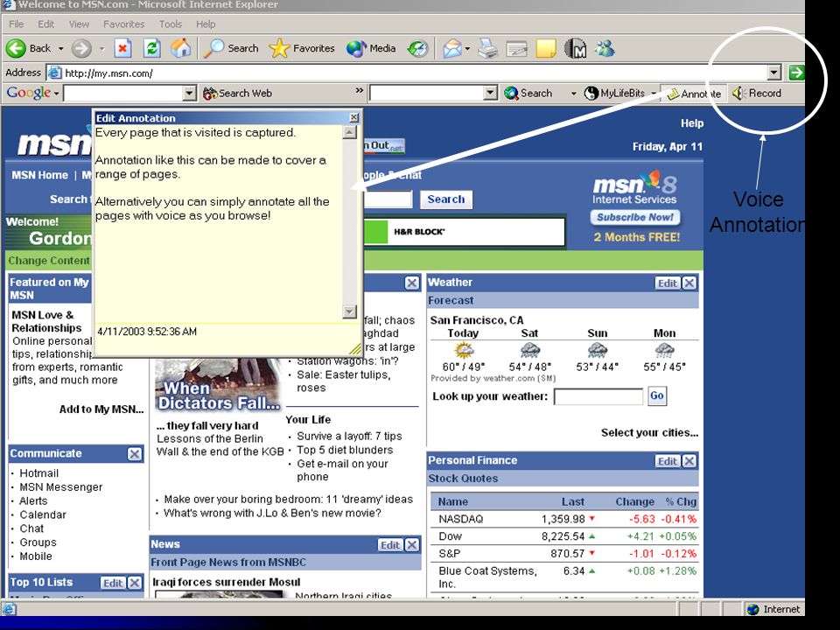Open History clock icon
840x630 pixels.
(x=418, y=49)
